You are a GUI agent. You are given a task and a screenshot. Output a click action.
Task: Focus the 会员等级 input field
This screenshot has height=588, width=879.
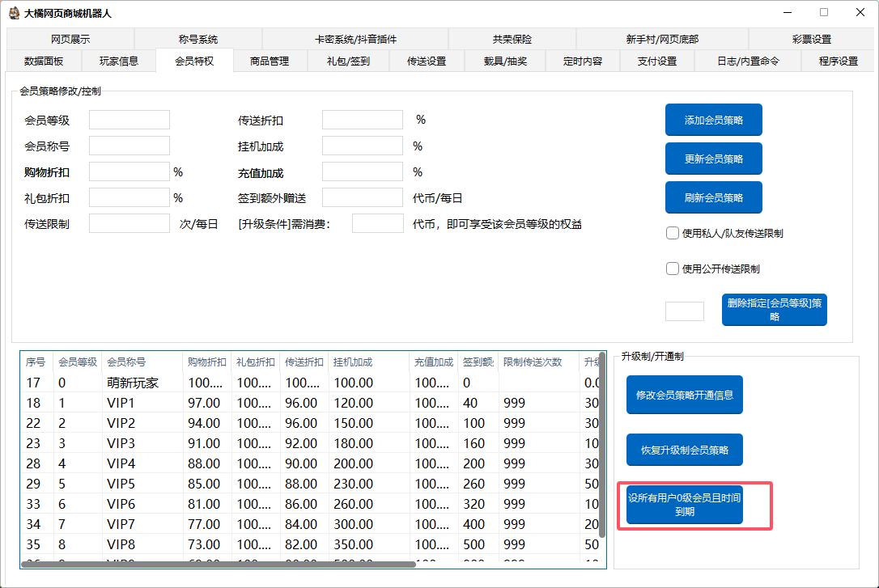[x=130, y=120]
